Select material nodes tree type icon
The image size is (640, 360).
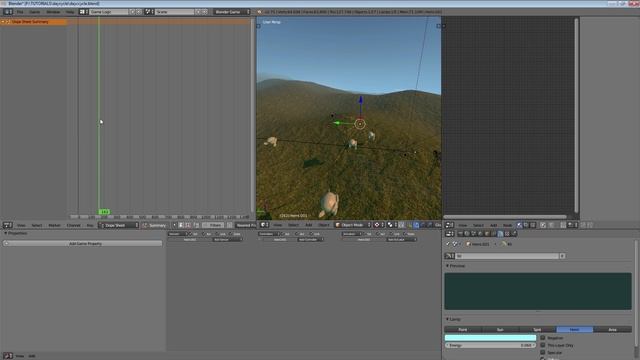tap(519, 225)
